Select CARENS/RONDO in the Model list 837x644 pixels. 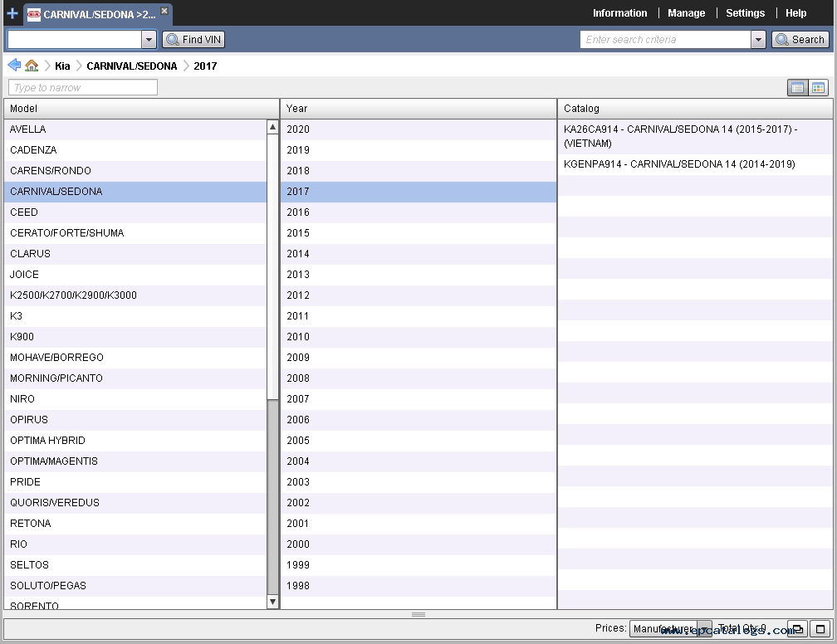coord(135,171)
